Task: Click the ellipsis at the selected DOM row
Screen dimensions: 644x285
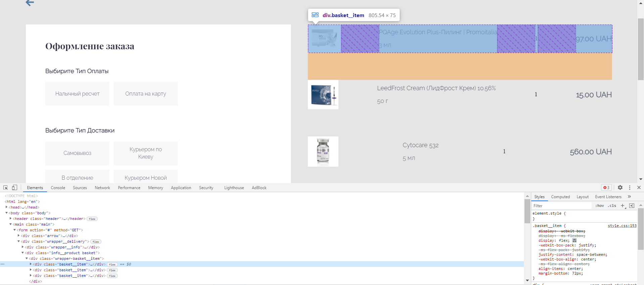Action: click(2, 264)
